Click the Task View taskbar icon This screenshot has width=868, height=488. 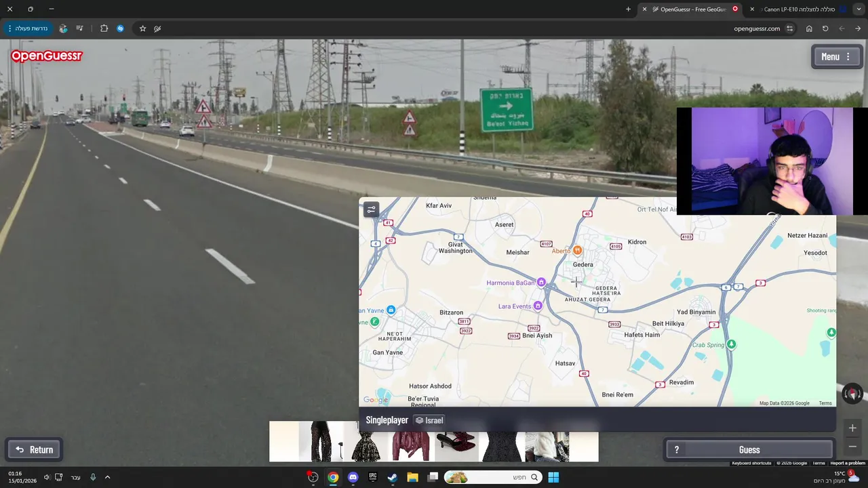tap(433, 477)
